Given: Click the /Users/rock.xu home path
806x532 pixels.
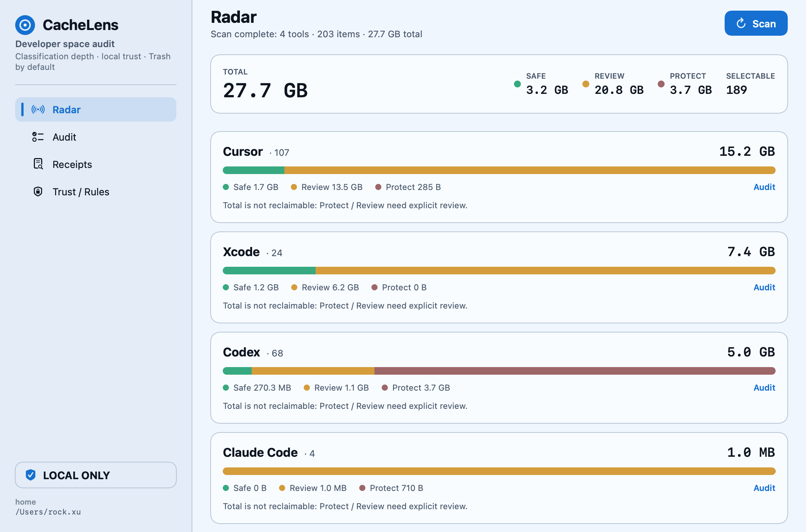Looking at the screenshot, I should coord(48,512).
